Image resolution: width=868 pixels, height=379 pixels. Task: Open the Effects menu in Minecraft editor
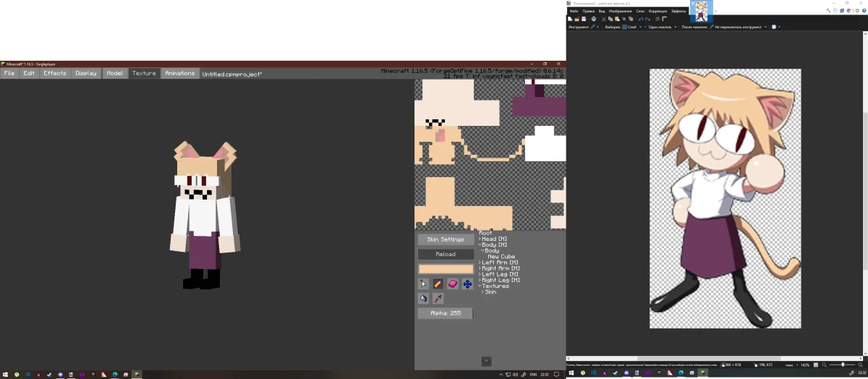coord(55,73)
